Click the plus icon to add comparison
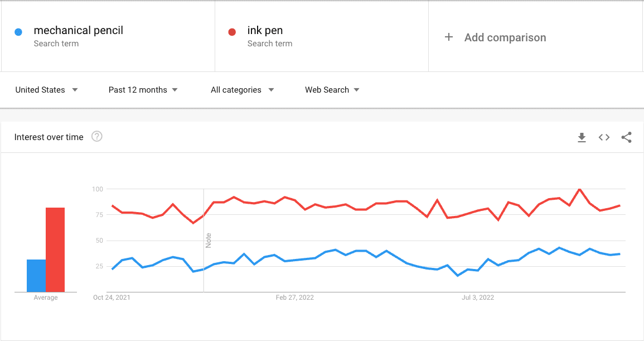The width and height of the screenshot is (644, 341). [449, 37]
